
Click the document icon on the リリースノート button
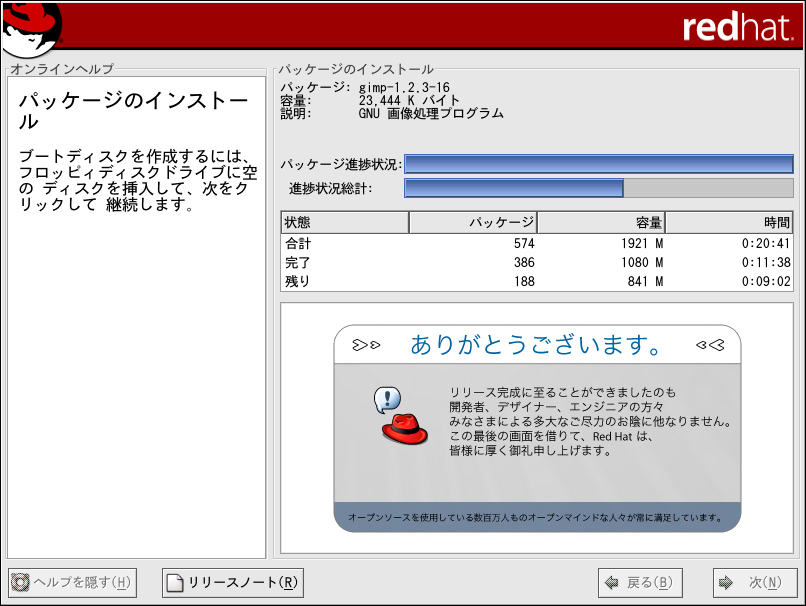175,583
